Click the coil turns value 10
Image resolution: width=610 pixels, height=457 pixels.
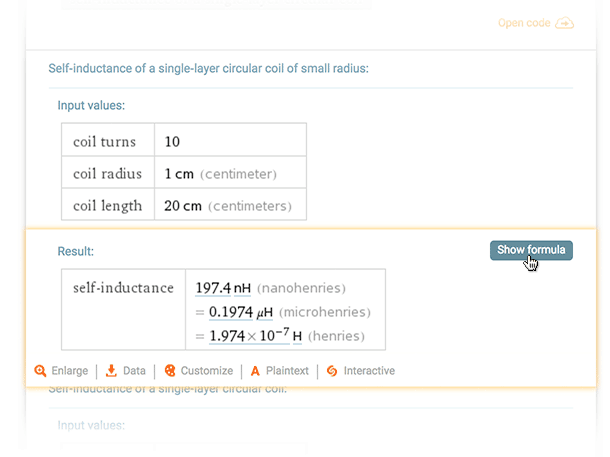[x=172, y=141]
